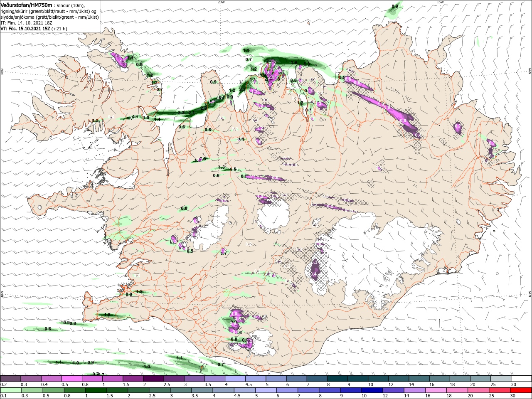Click snow legend swatch between 0.3 and 0.4
This screenshot has height=399, width=532.
click(x=31, y=379)
